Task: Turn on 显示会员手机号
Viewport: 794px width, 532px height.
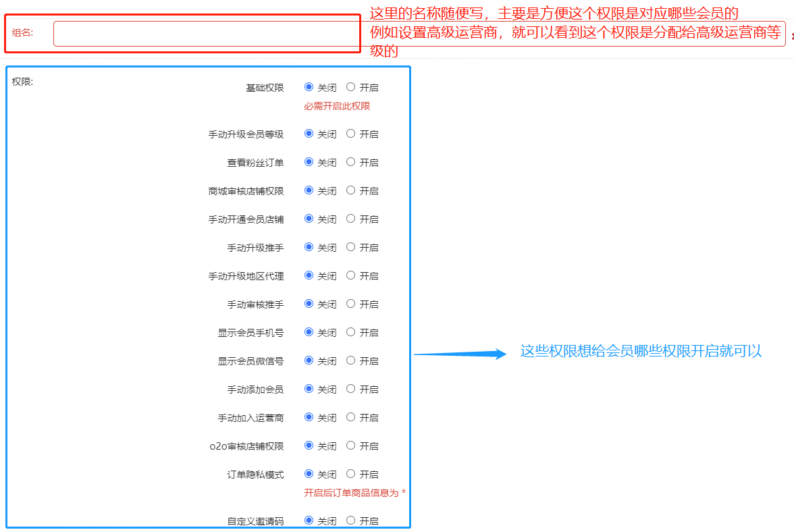Action: pos(350,332)
